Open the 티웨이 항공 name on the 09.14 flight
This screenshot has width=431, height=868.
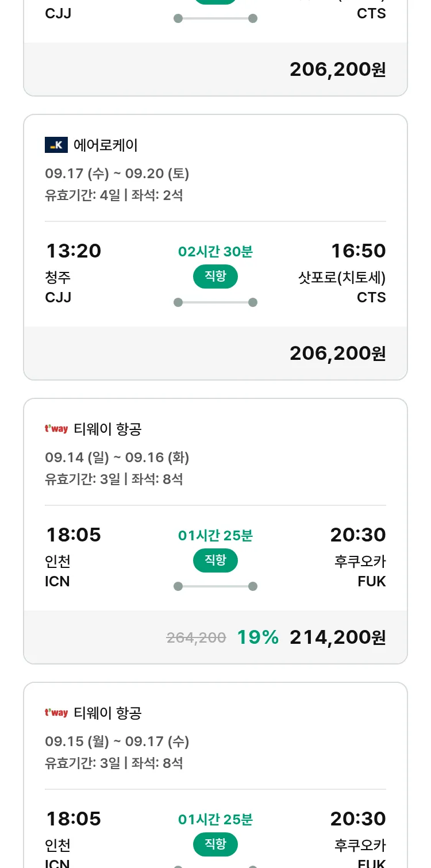(107, 429)
